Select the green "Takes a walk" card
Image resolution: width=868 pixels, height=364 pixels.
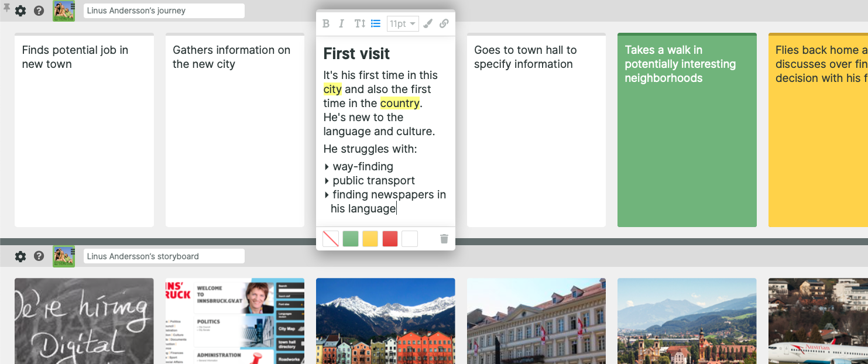coord(687,130)
